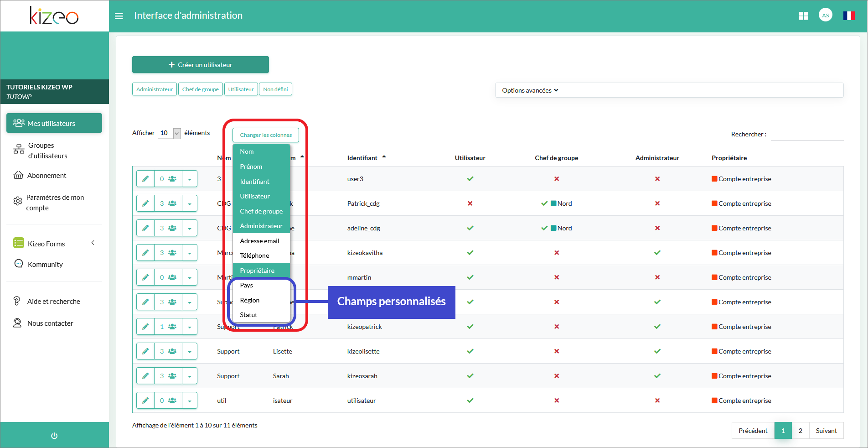Click the power logout icon
Viewport: 868px width, 448px height.
(x=54, y=436)
